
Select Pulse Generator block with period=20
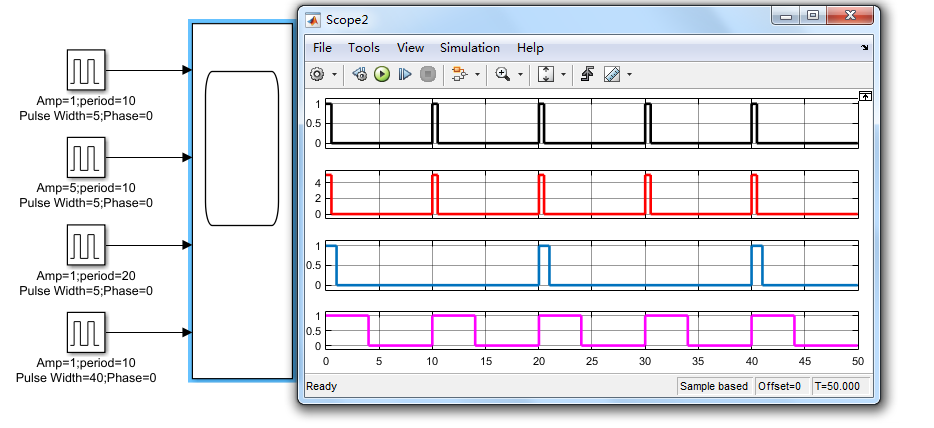tap(86, 245)
